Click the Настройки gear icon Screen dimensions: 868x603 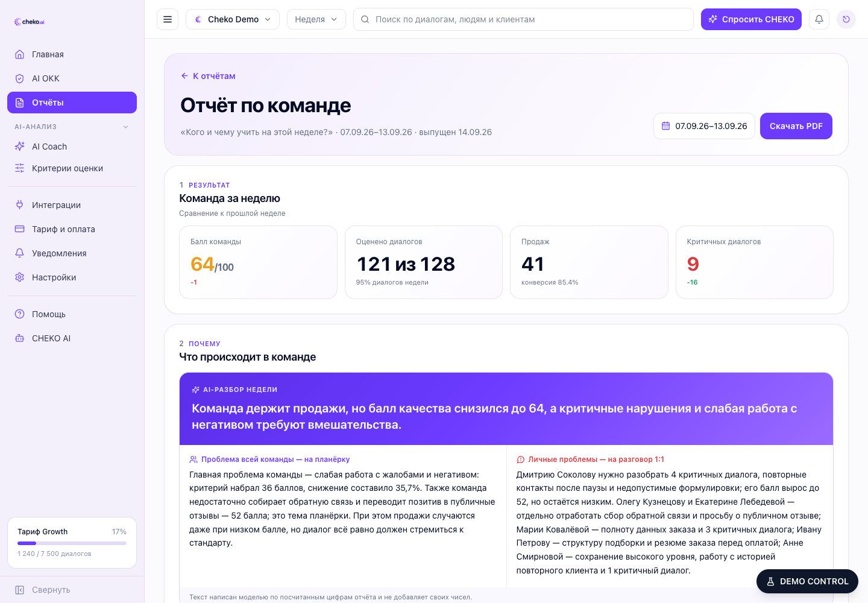click(20, 277)
